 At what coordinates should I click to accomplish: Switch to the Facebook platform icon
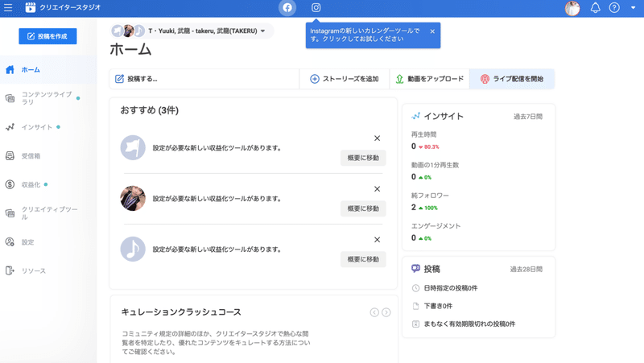click(287, 7)
